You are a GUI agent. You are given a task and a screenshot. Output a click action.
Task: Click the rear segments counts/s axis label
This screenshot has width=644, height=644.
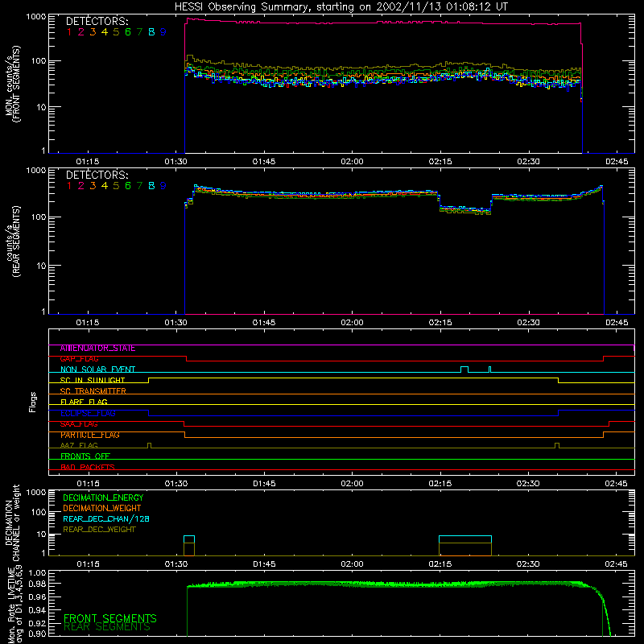[x=13, y=242]
